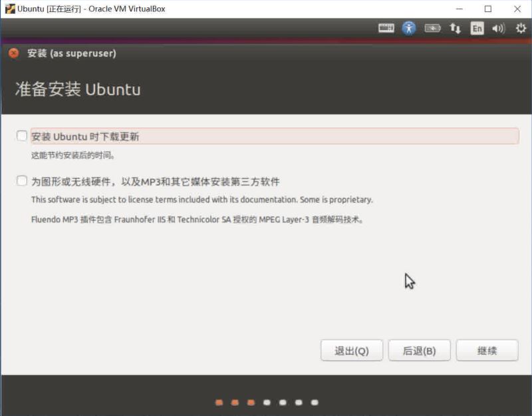Click the first orange progress dot
This screenshot has height=416, width=532.
point(219,402)
